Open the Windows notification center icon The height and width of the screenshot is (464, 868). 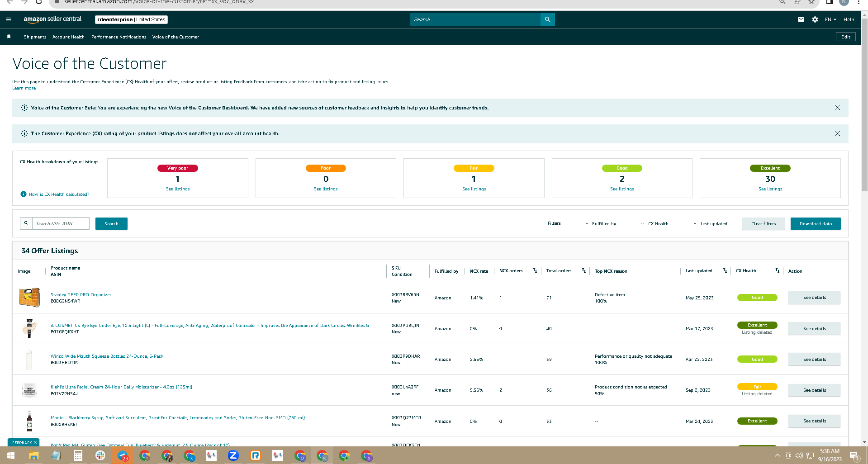tap(854, 456)
